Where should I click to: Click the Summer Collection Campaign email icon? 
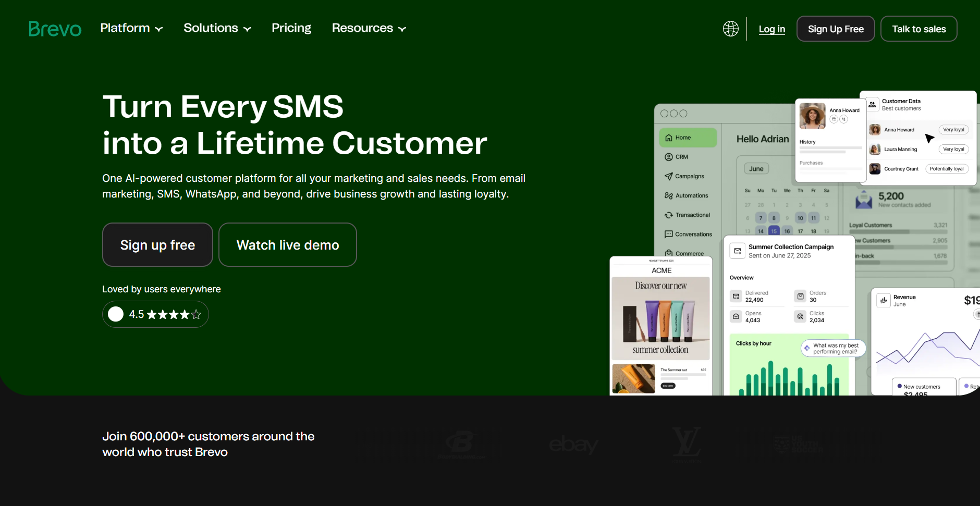[737, 251]
